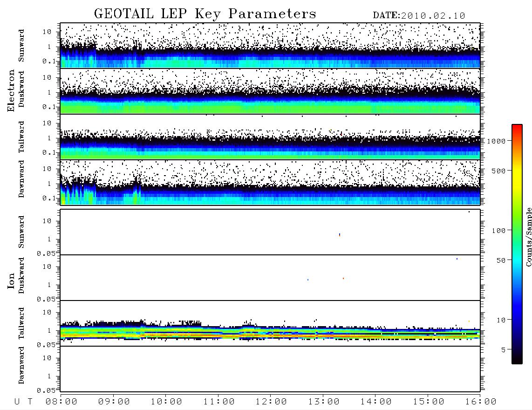Click the "1000" colorbar tick value
Screen dimensions: 532x410
point(496,141)
